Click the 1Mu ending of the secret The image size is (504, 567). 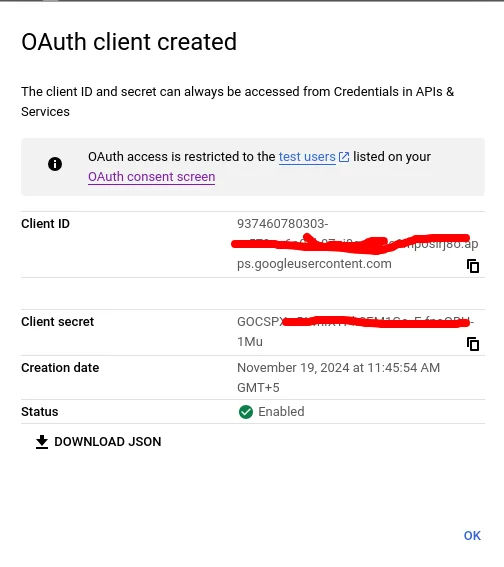pyautogui.click(x=250, y=342)
